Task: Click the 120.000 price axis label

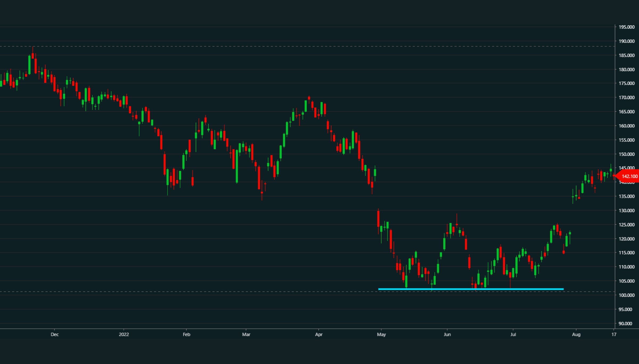Action: [626, 239]
